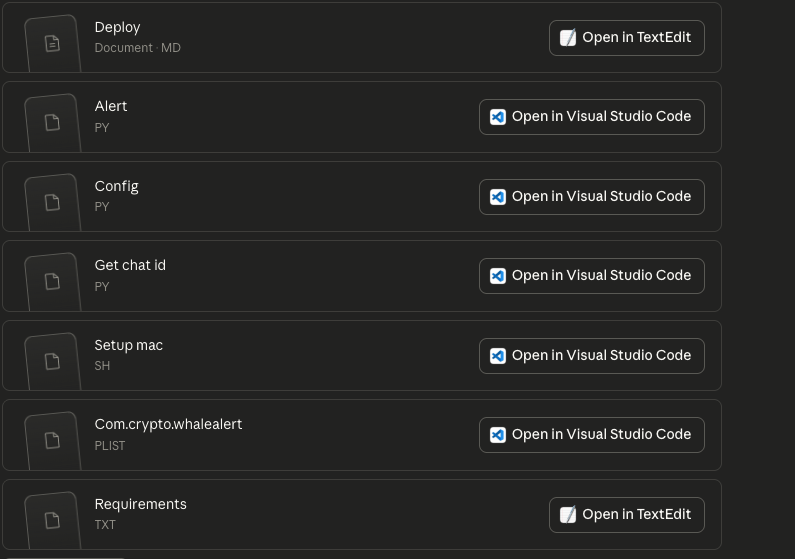The height and width of the screenshot is (559, 795).
Task: Open Deploy in TextEdit
Action: click(x=626, y=38)
